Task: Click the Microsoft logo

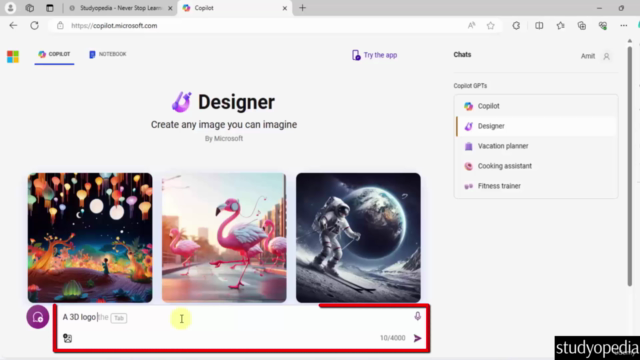Action: coord(13,56)
